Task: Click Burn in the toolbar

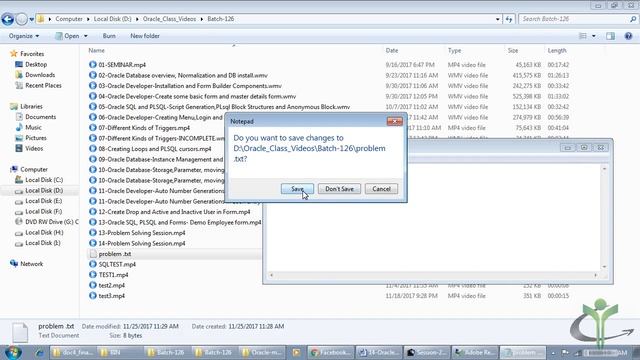Action: tap(109, 36)
